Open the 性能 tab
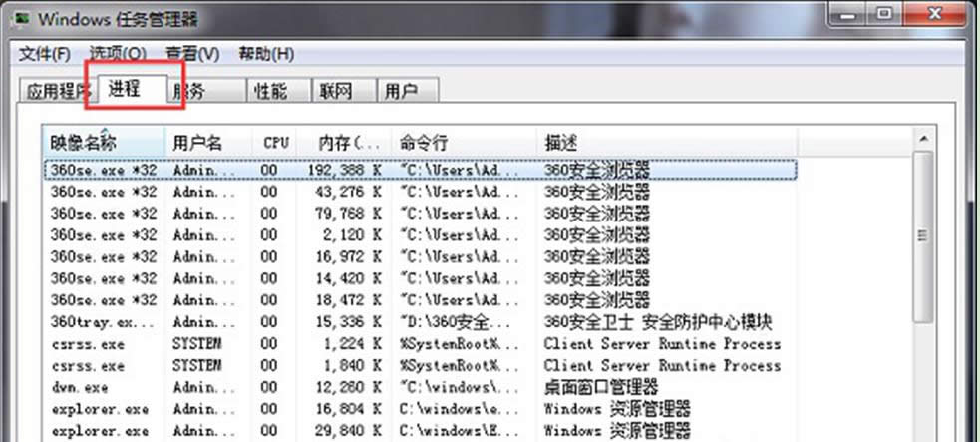This screenshot has height=442, width=980. point(270,92)
